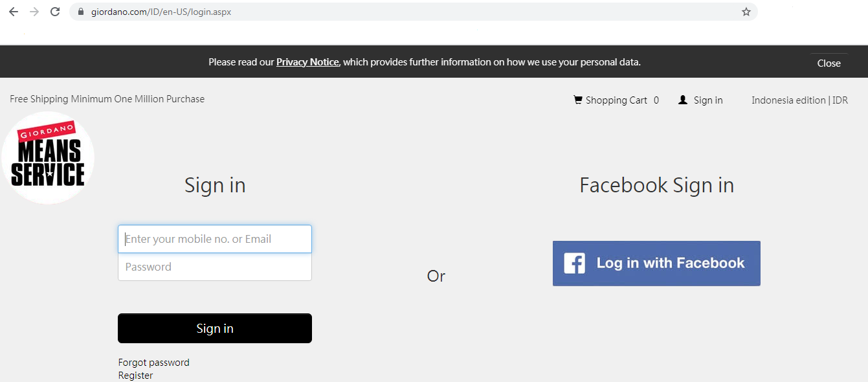Click the header Sign in link
Viewport: 868px width, 382px height.
click(708, 100)
